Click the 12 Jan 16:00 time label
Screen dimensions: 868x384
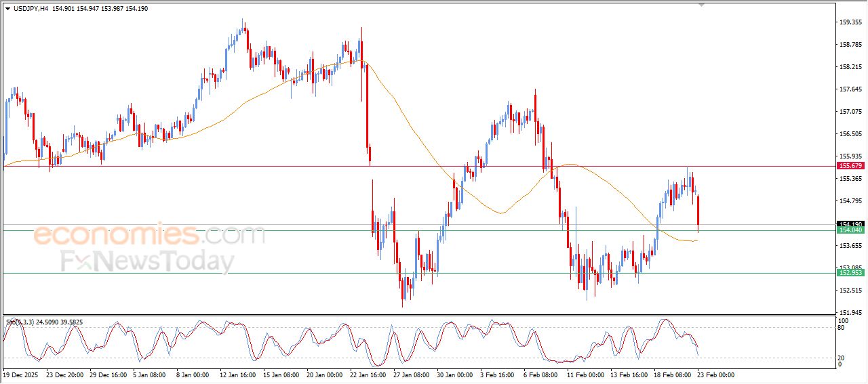(237, 375)
